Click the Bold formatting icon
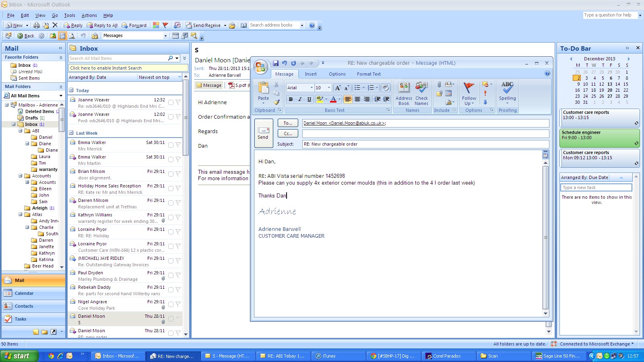 pyautogui.click(x=291, y=99)
